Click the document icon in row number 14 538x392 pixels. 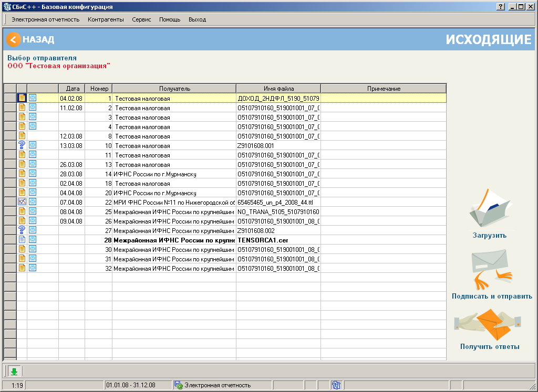pyautogui.click(x=22, y=174)
